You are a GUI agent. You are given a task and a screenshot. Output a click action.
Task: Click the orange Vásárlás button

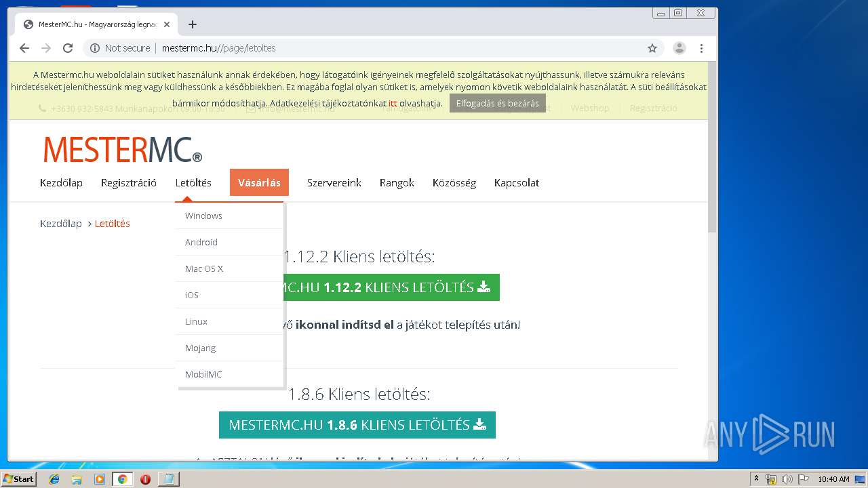click(259, 182)
